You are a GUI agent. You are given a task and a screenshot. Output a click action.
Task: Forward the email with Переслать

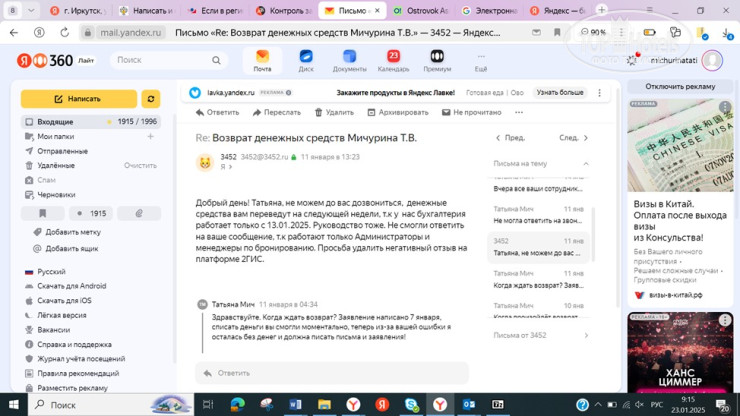point(277,113)
